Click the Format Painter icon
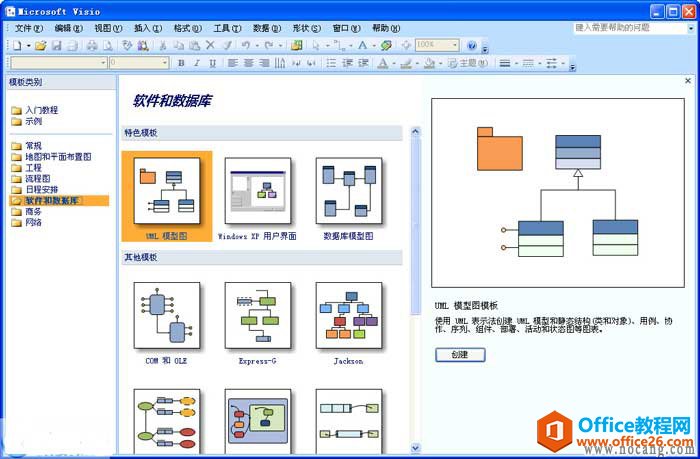The width and height of the screenshot is (700, 459). coord(227,46)
